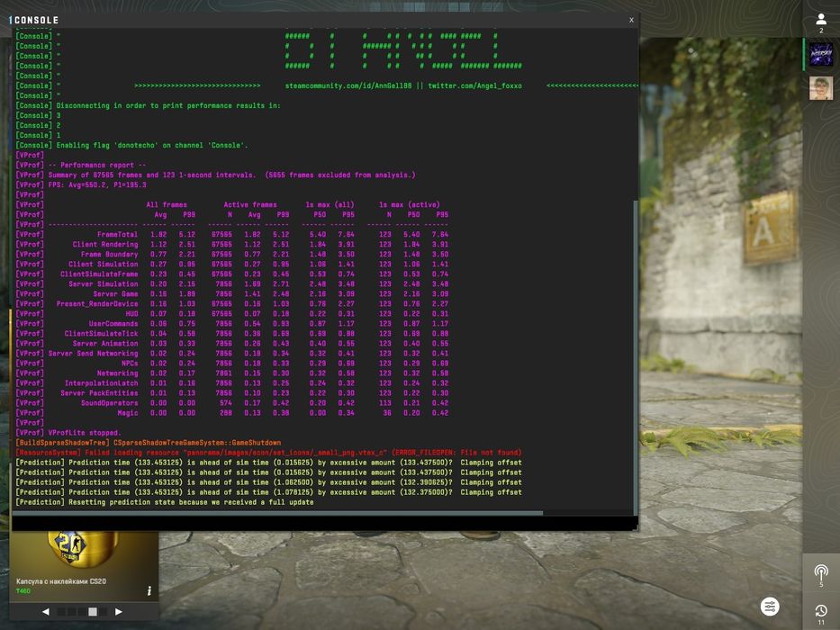Screen dimensions: 840x630
Task: Open the friends list person icon
Action: click(x=821, y=20)
